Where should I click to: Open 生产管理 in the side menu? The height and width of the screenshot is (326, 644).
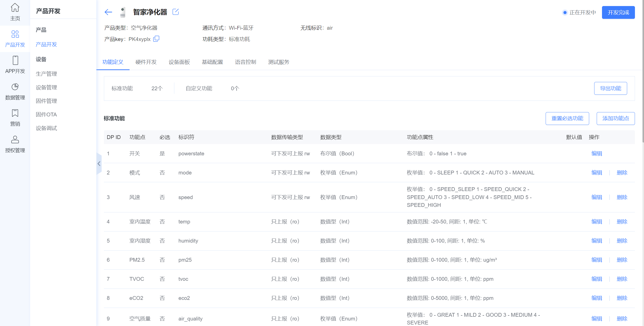click(46, 74)
